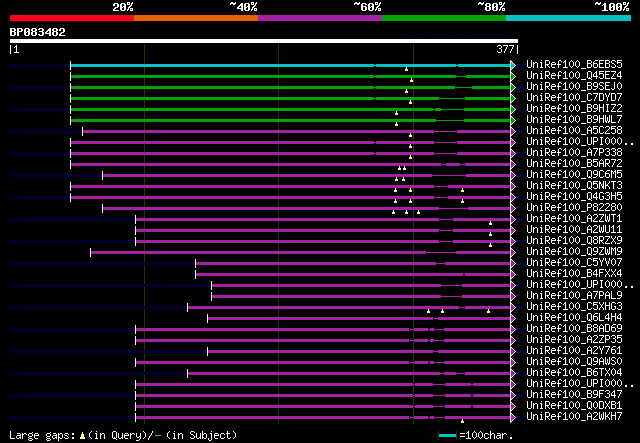640x443 pixels.
Task: Select the arrowhead on the Q9ZWM9 row
Action: point(513,253)
